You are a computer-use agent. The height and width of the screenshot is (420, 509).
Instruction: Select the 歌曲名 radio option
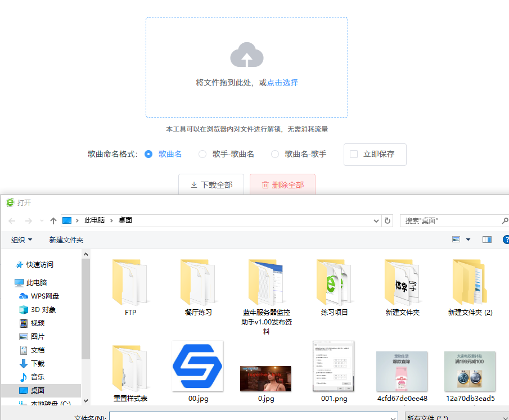click(x=148, y=154)
